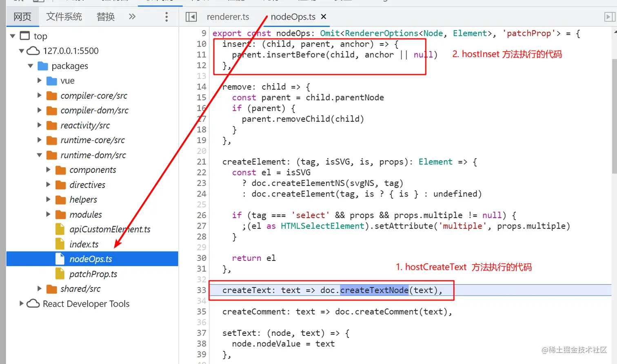Collapse the top frame node
This screenshot has height=364, width=617.
[x=13, y=36]
